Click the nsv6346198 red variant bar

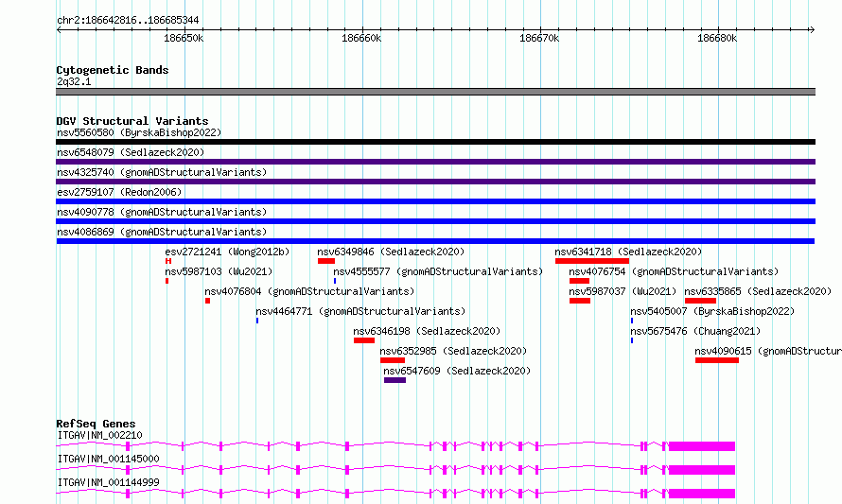tap(364, 340)
